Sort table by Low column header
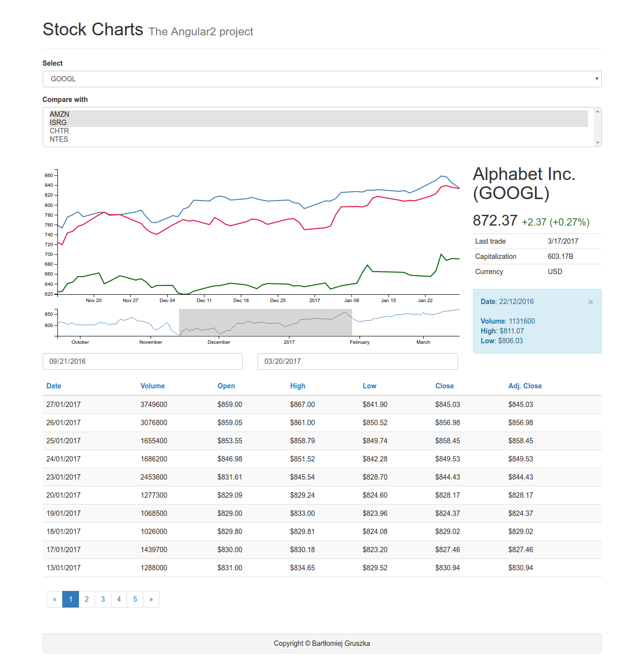644x663 pixels. pyautogui.click(x=369, y=386)
